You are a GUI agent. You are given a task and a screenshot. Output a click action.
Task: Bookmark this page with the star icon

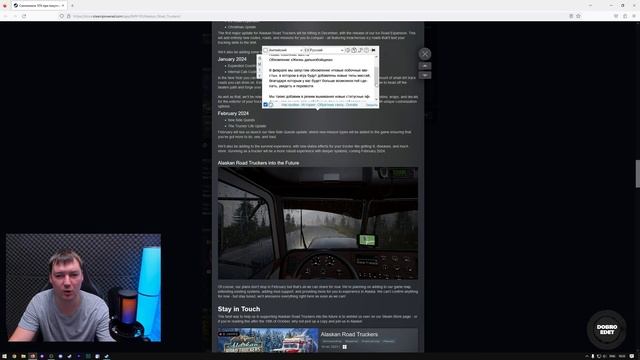point(578,16)
